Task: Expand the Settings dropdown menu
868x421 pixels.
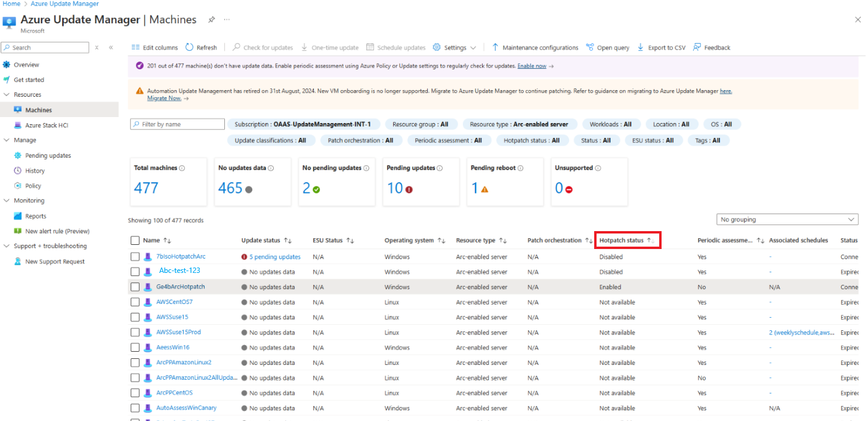Action: (455, 48)
